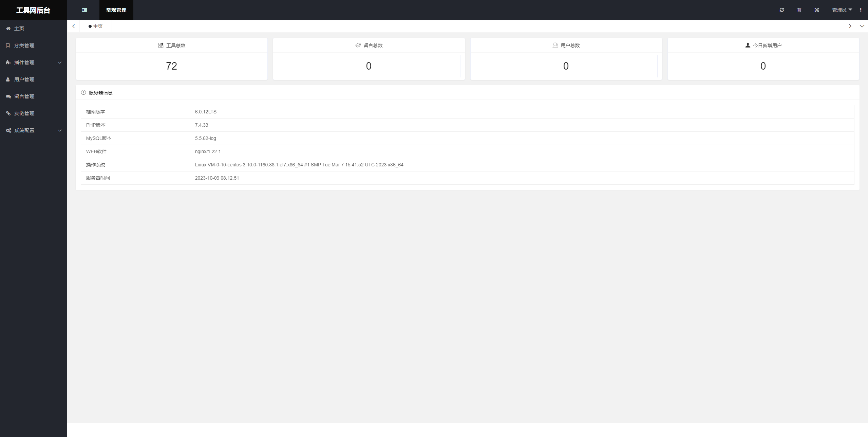868x437 pixels.
Task: Click the chat bubbles icon for 留言管理
Action: [x=8, y=96]
